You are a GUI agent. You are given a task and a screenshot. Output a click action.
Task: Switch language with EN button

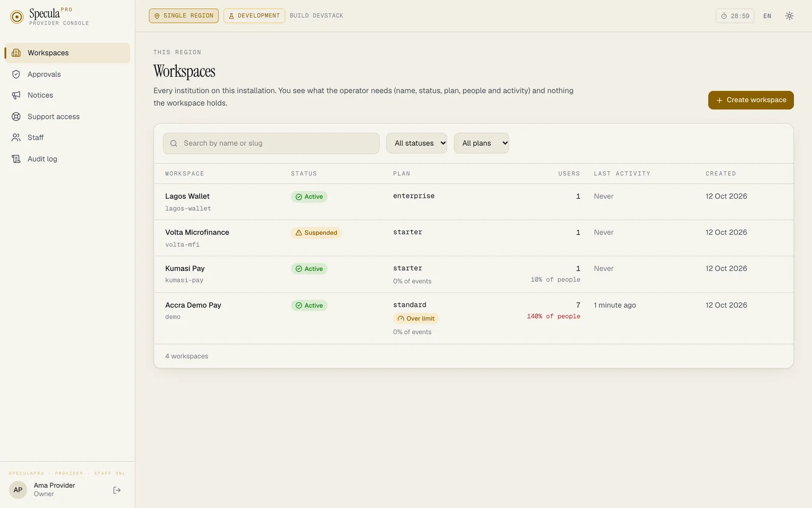pyautogui.click(x=767, y=16)
